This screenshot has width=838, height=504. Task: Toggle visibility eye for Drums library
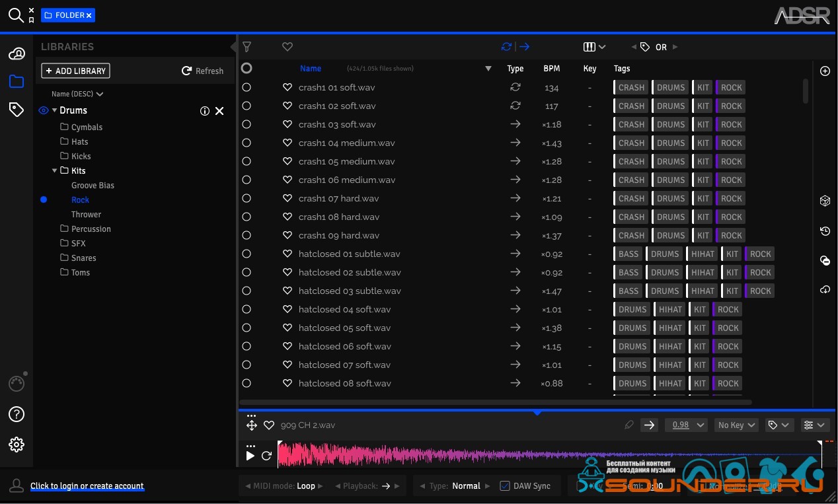click(x=44, y=110)
